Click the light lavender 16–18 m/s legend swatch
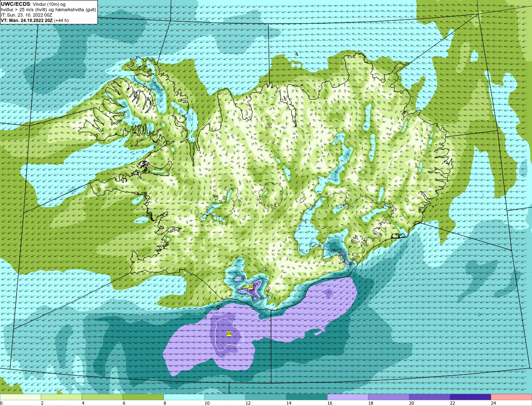 (348, 397)
